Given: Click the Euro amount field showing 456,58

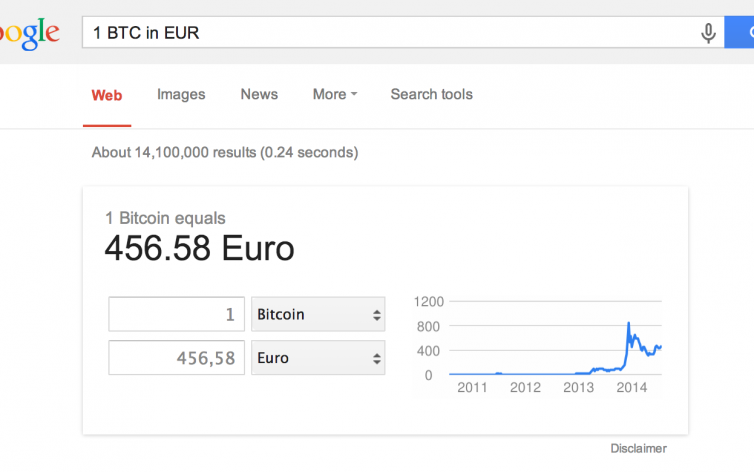Looking at the screenshot, I should click(176, 358).
